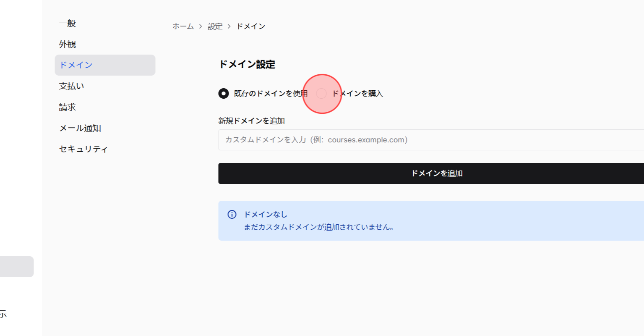The height and width of the screenshot is (336, 644).
Task: Open the メール通知 settings section
Action: [x=80, y=128]
